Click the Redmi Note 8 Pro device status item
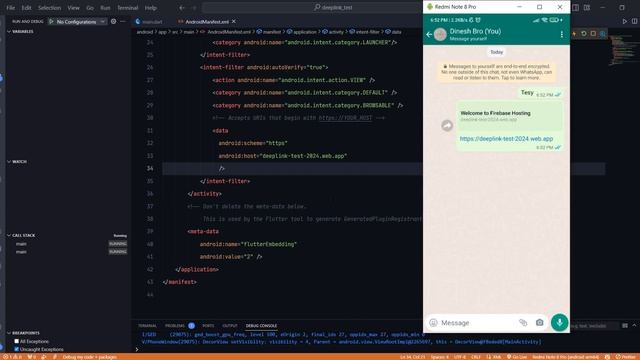Screen dimensions: 640x360 [565, 357]
